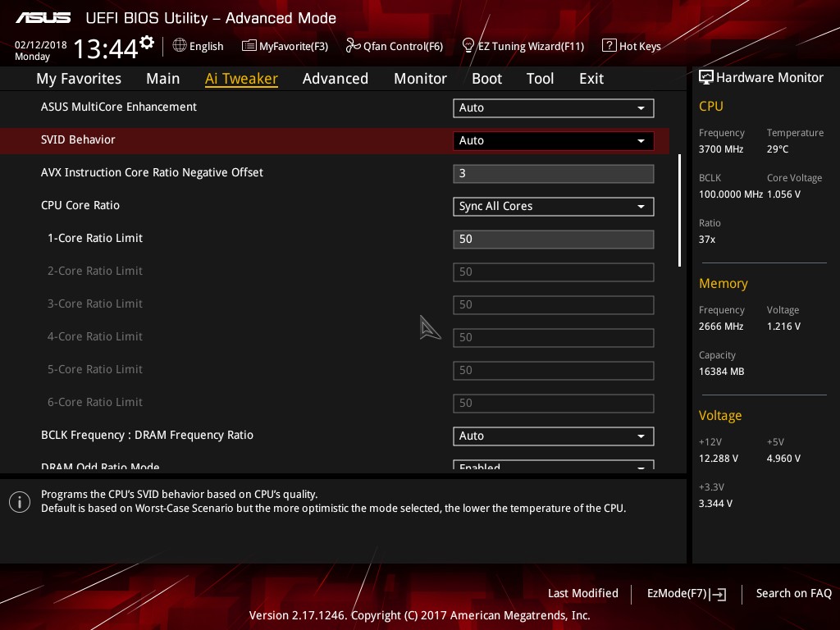Viewport: 840px width, 630px height.
Task: Click the +3.3V value 3.344 V
Action: (715, 504)
